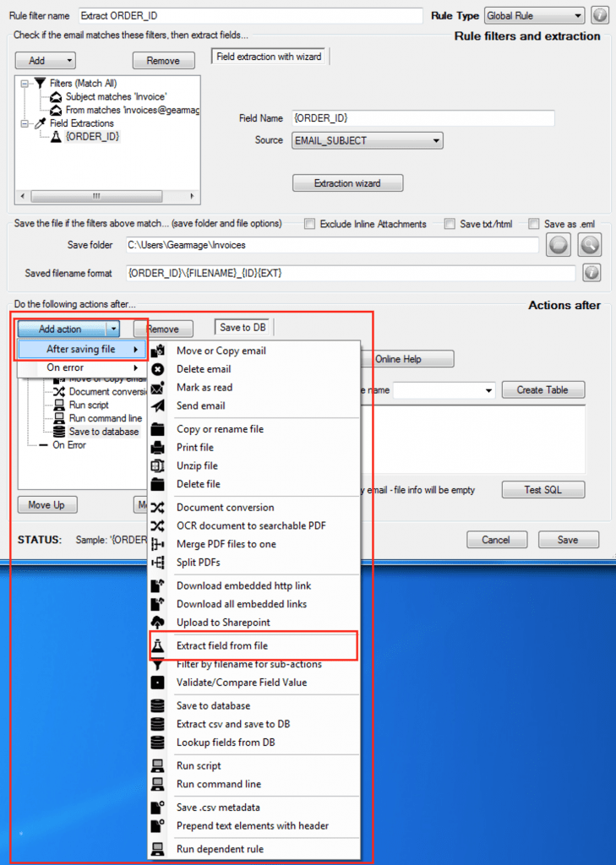Click into the Rule filter name field
Screen dimensions: 616x865
click(249, 16)
